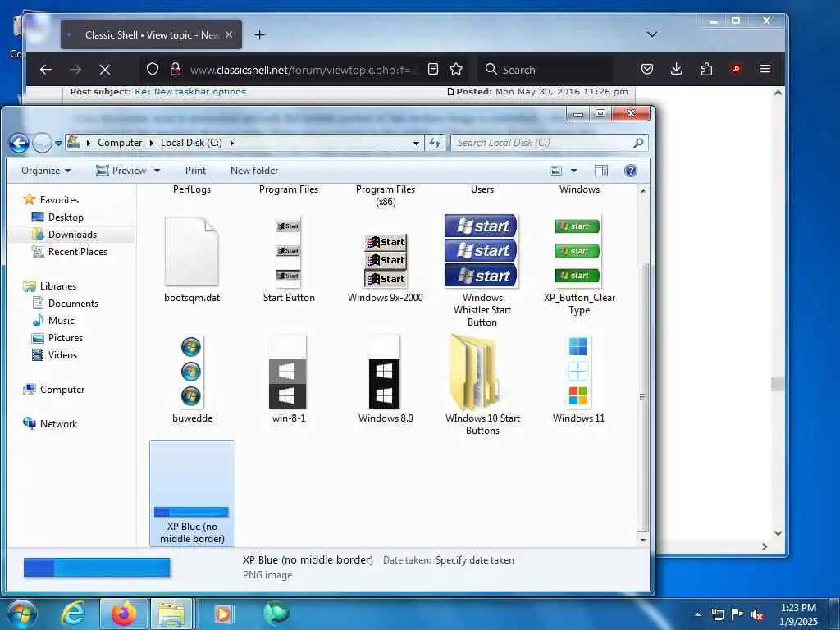Open the view options dropdown arrow

click(573, 171)
